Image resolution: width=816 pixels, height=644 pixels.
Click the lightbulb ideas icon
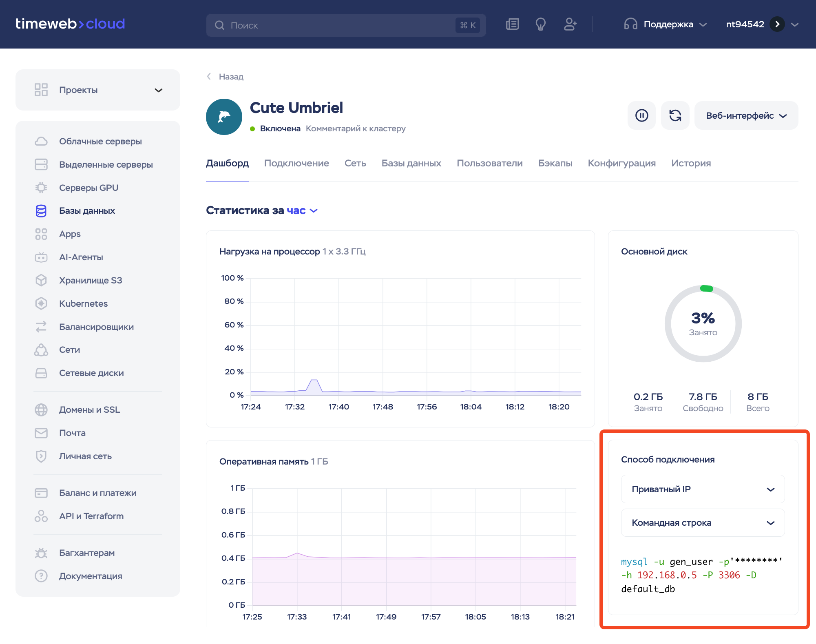(x=540, y=24)
